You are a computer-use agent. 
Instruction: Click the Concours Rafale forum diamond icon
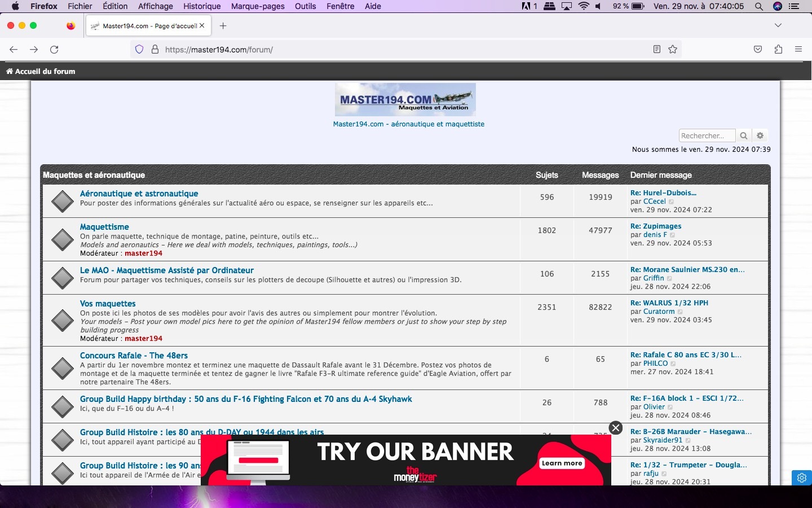[62, 369]
